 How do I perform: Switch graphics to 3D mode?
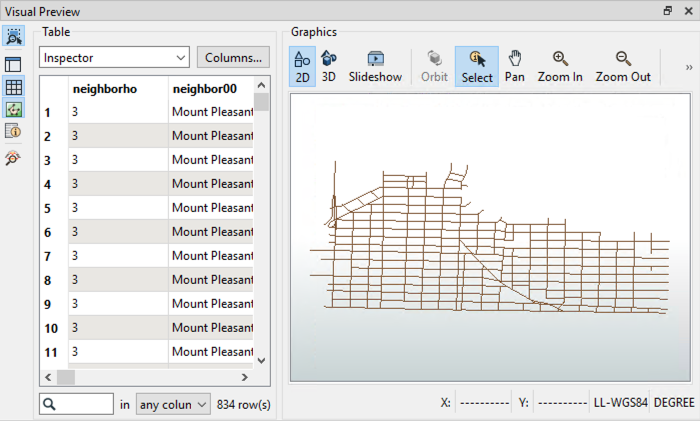329,67
